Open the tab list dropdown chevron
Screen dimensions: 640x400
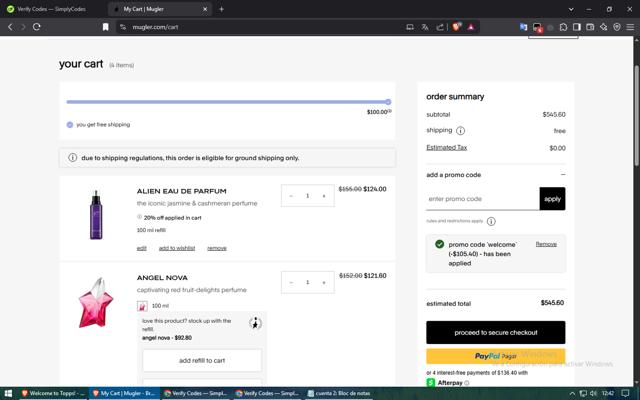[571, 9]
